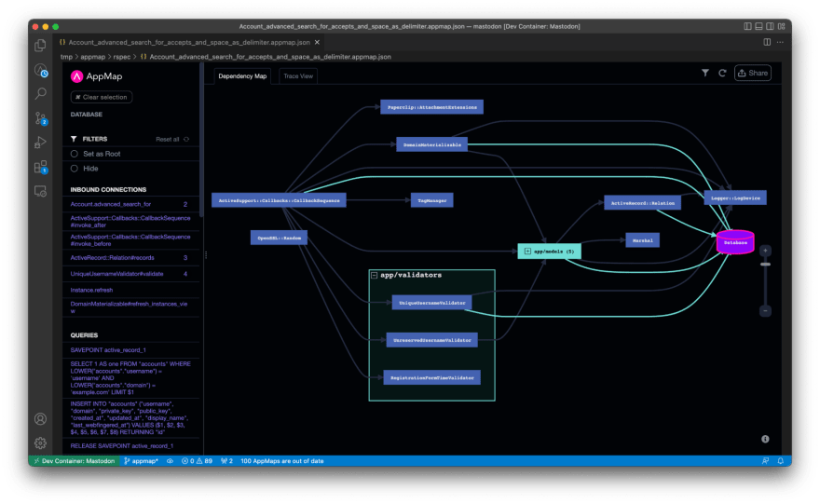
Task: Select ActiveSupport::Callbacks::CallbackSequence node
Action: click(279, 200)
